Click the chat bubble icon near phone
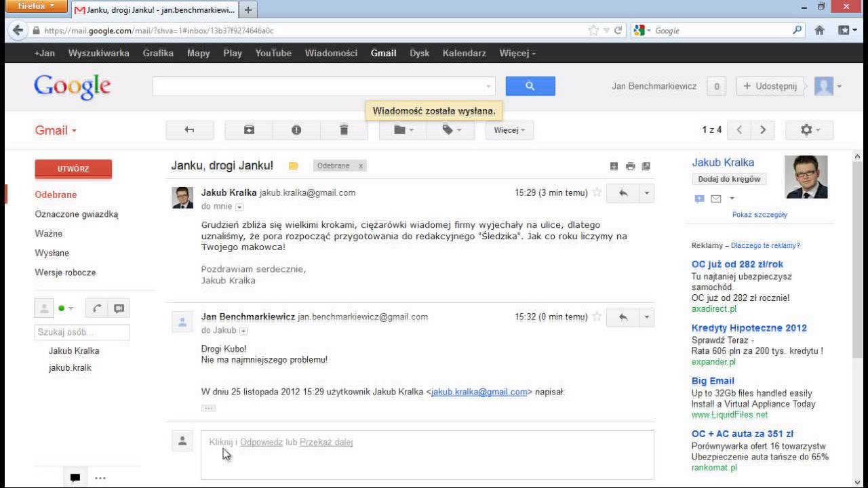This screenshot has height=488, width=868. pos(119,308)
